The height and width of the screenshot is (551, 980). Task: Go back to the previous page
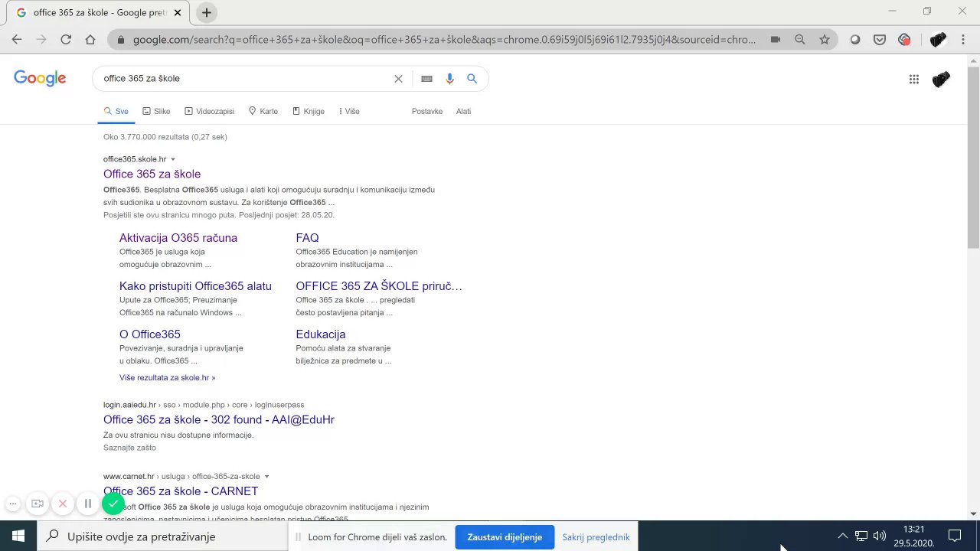coord(17,40)
